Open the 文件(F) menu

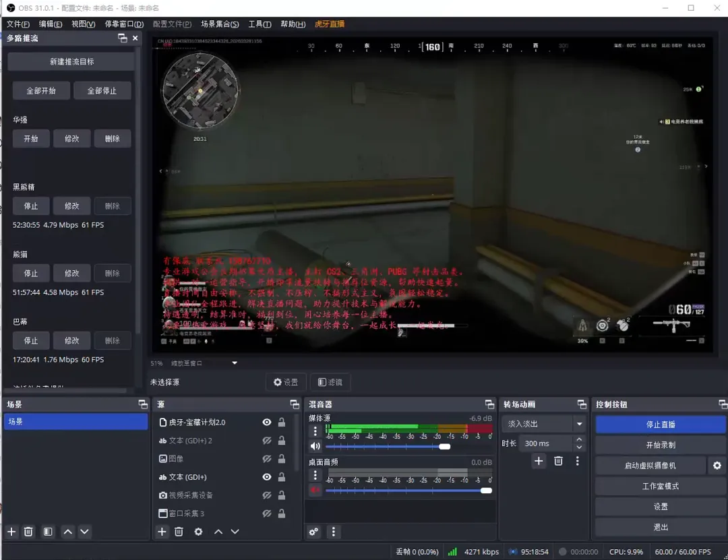(x=18, y=24)
